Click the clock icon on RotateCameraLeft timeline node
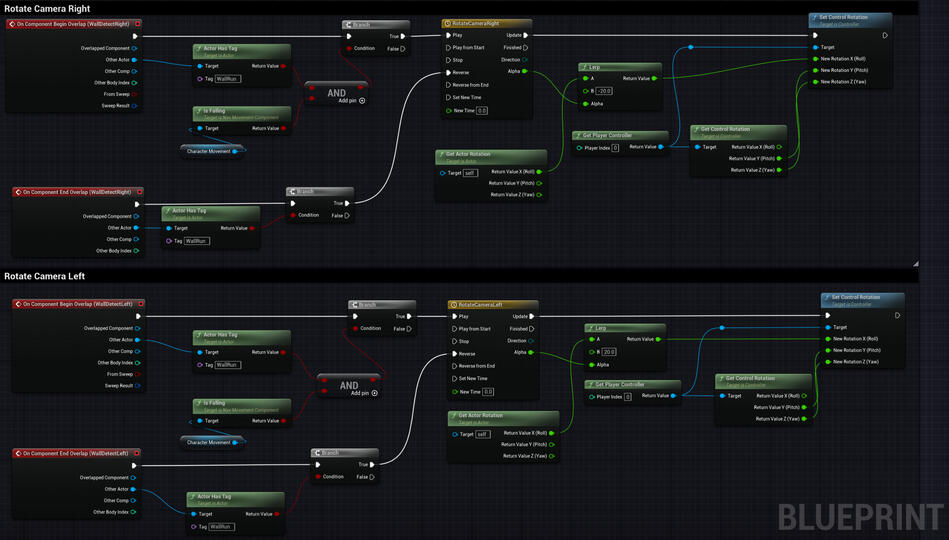The height and width of the screenshot is (540, 949). (454, 304)
